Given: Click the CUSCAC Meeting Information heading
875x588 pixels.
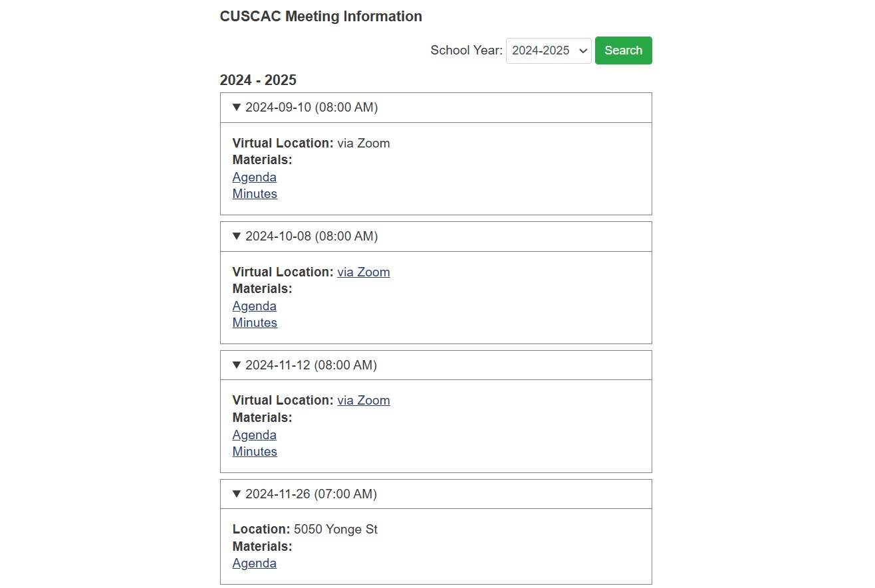Looking at the screenshot, I should click(320, 17).
